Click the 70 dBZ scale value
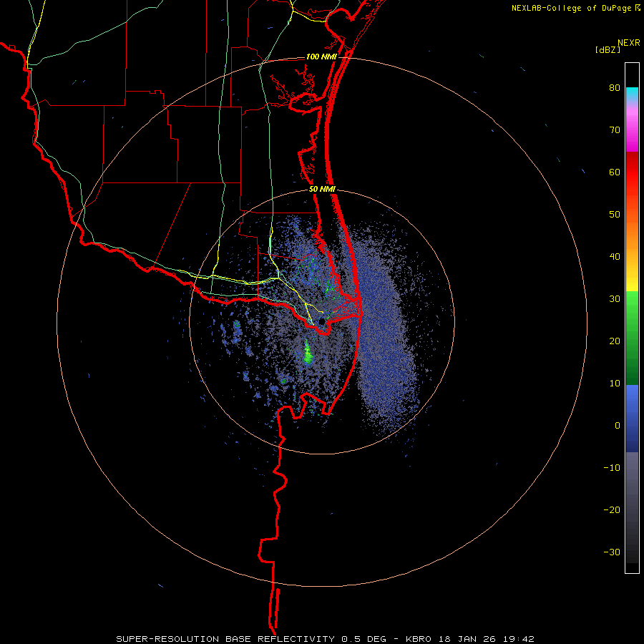The width and height of the screenshot is (644, 644). click(615, 130)
